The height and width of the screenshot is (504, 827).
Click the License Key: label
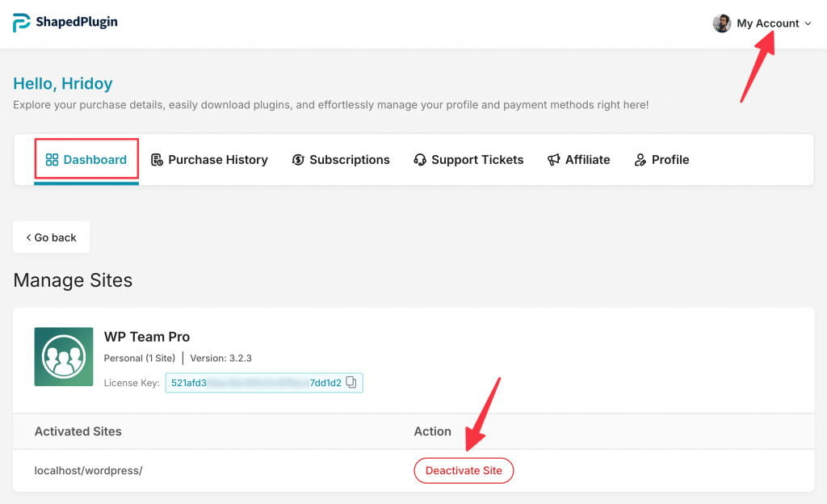click(132, 384)
